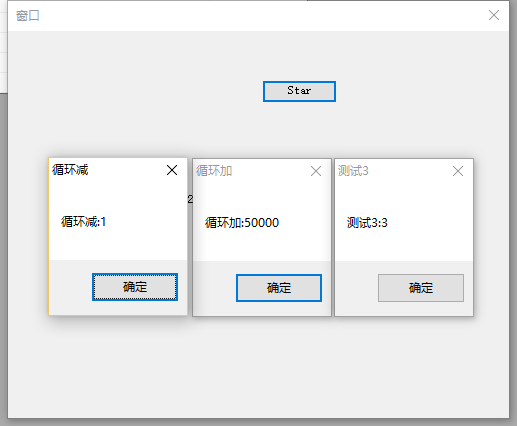Click 确定 in the 测试3 dialog
Viewport: 517px width, 426px height.
coord(421,288)
